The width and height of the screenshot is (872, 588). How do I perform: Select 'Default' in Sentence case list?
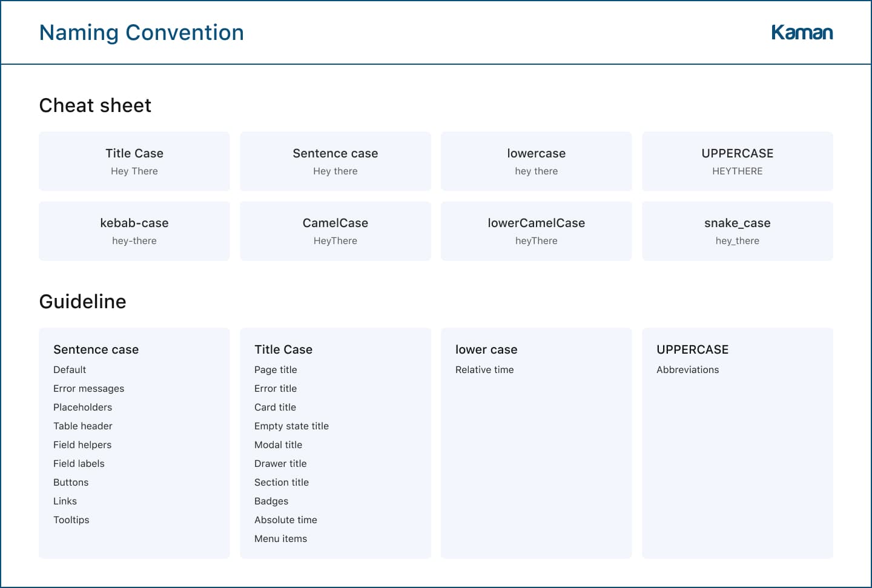pos(70,370)
